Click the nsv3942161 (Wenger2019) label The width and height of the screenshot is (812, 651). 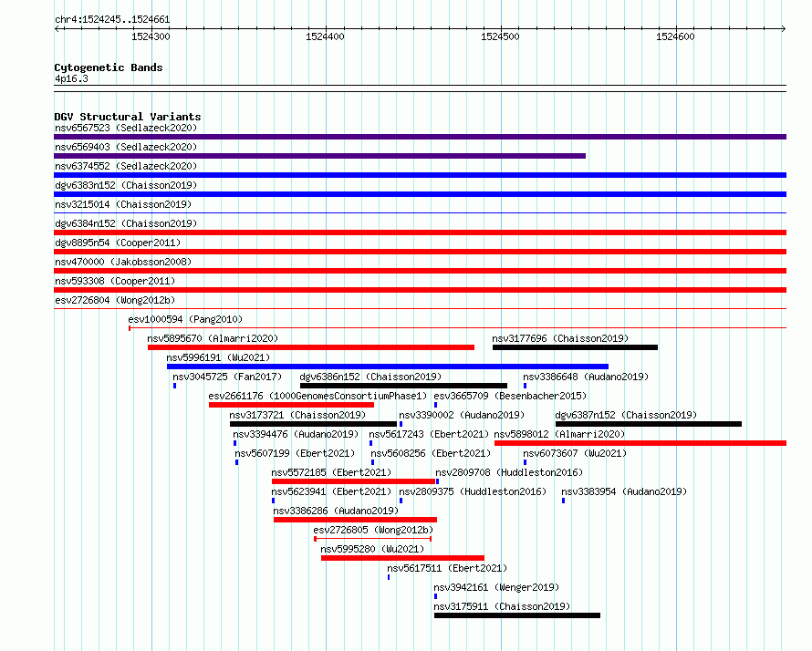pyautogui.click(x=496, y=587)
